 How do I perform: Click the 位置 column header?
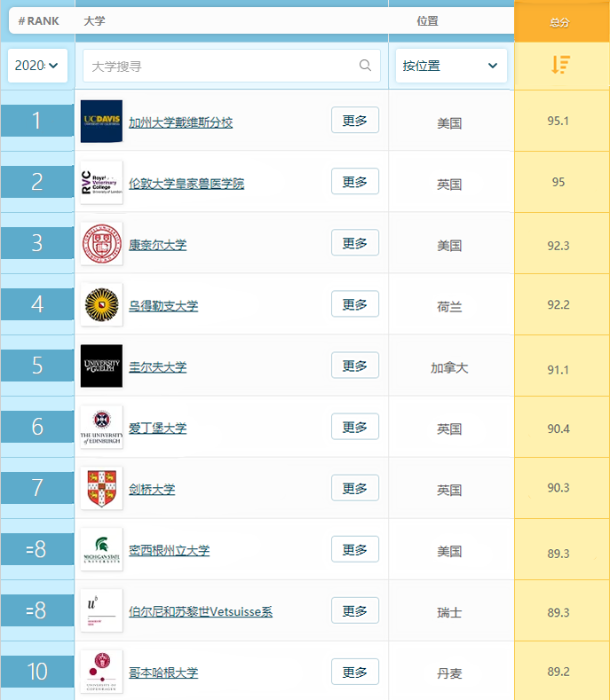pos(428,21)
